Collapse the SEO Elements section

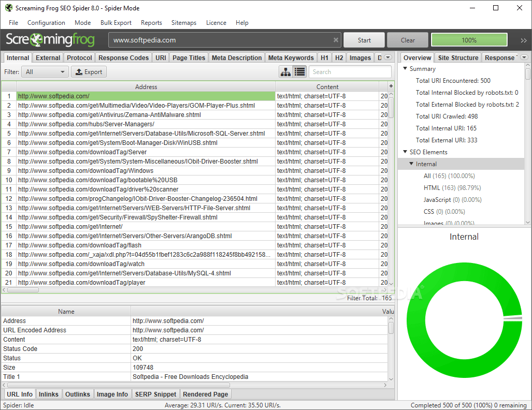pyautogui.click(x=405, y=152)
